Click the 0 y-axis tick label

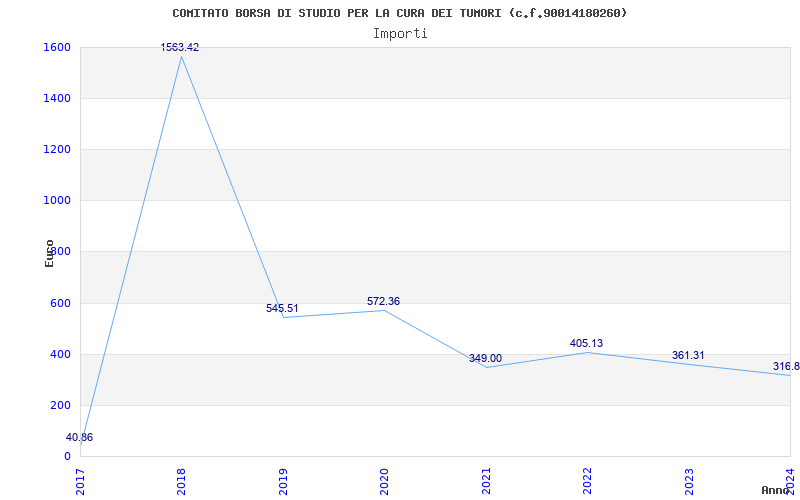point(67,456)
